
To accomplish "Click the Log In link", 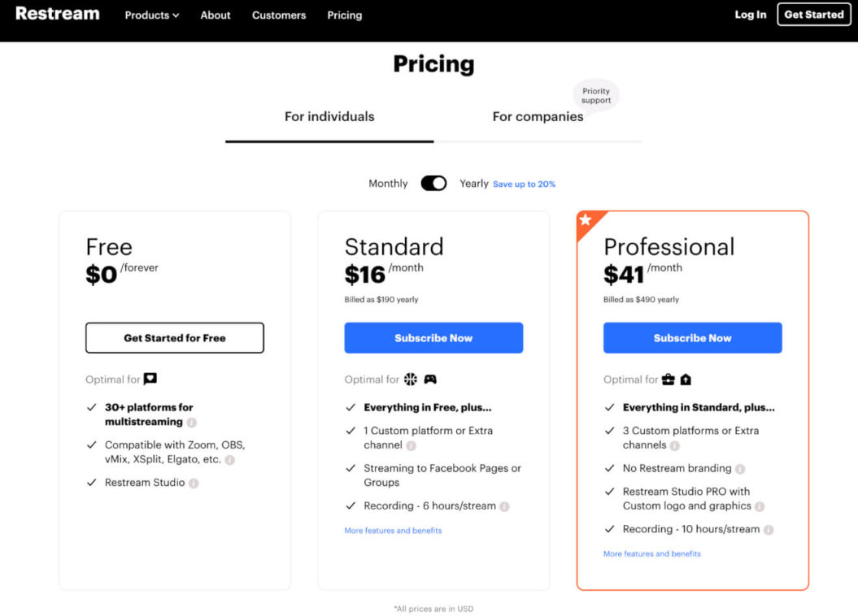I will coord(750,15).
